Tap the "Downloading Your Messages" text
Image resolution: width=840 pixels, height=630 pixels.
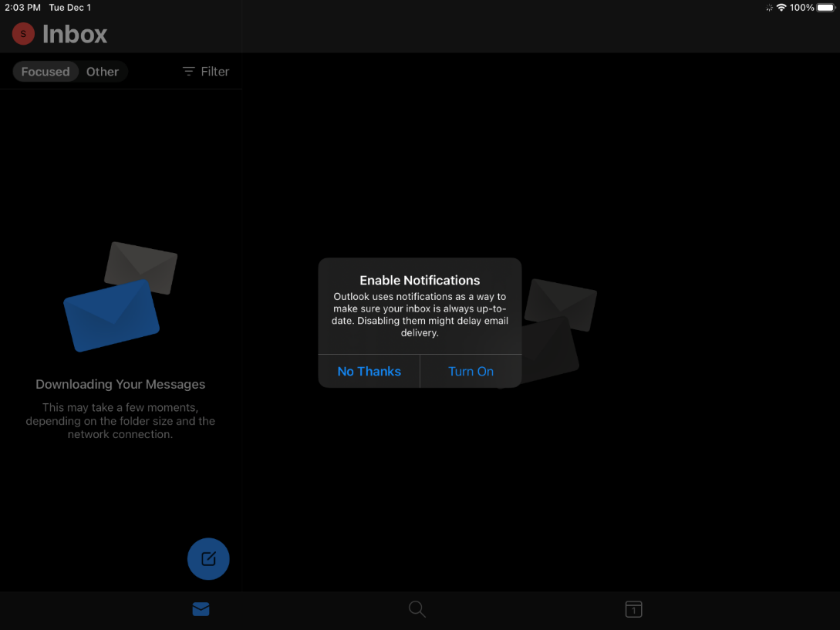coord(120,384)
